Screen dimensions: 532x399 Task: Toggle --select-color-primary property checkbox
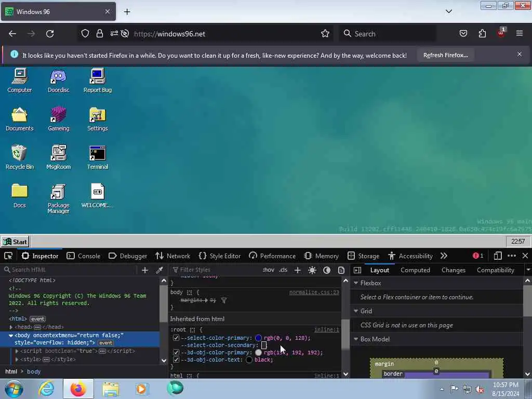(176, 338)
